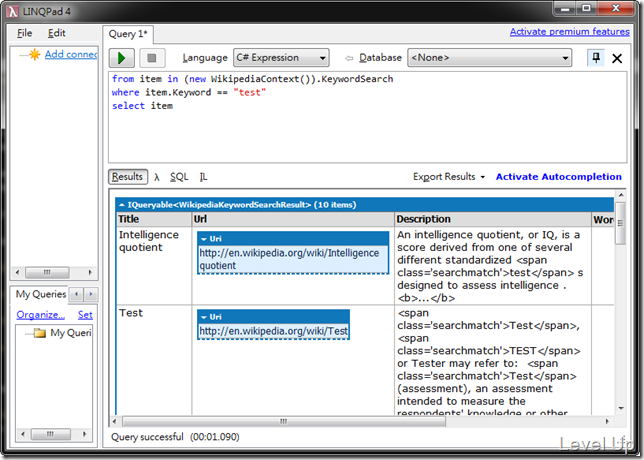Click the results vertical scrollbar thumb
644x460 pixels.
point(621,223)
